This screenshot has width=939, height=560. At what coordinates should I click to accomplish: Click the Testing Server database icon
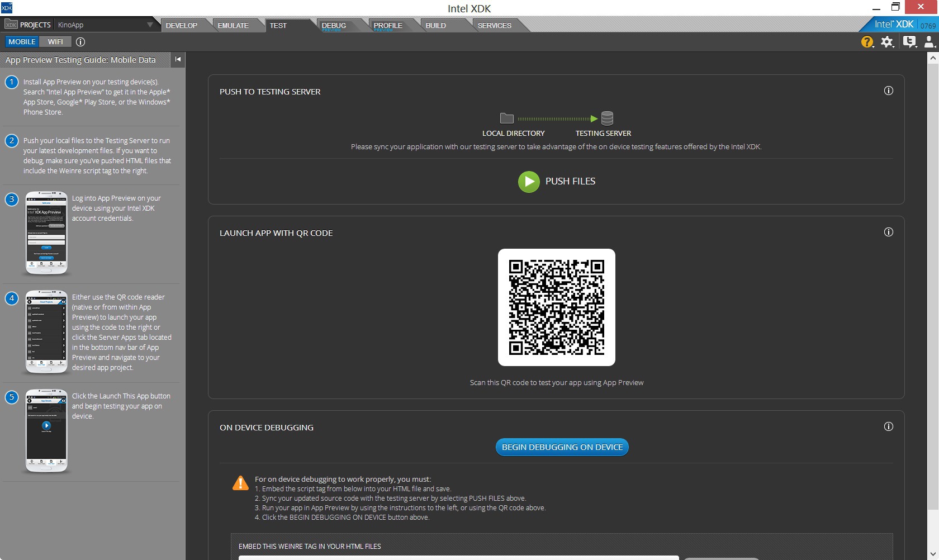pos(607,118)
